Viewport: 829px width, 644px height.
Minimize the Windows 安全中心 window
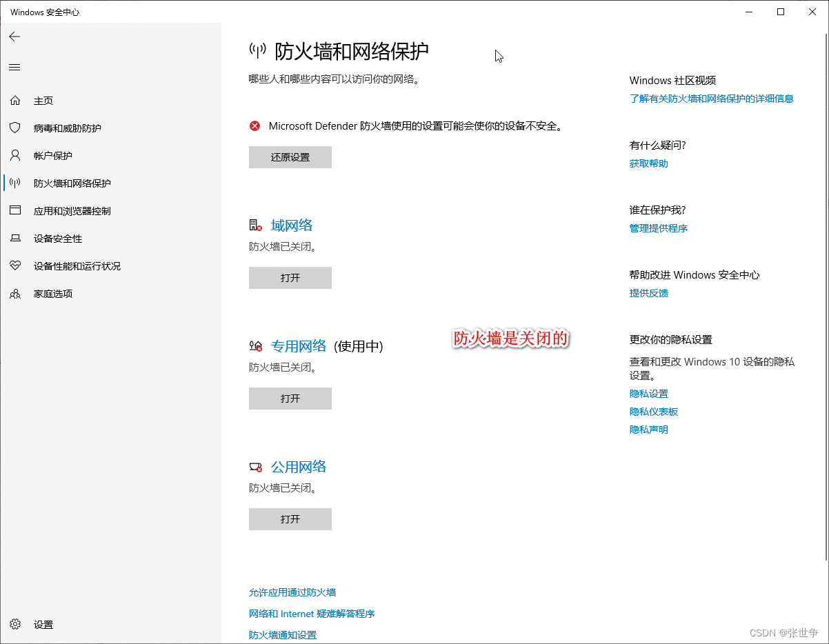click(750, 12)
